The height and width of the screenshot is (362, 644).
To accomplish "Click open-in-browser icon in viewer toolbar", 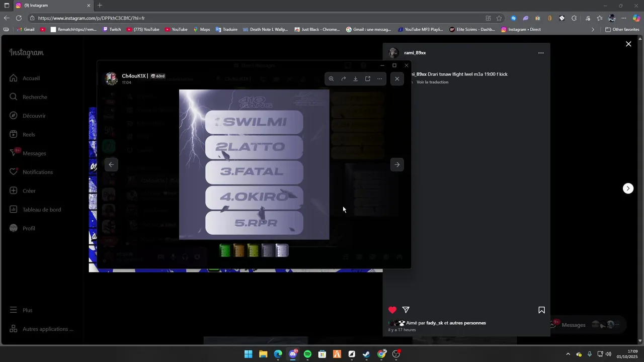I will pos(367,79).
